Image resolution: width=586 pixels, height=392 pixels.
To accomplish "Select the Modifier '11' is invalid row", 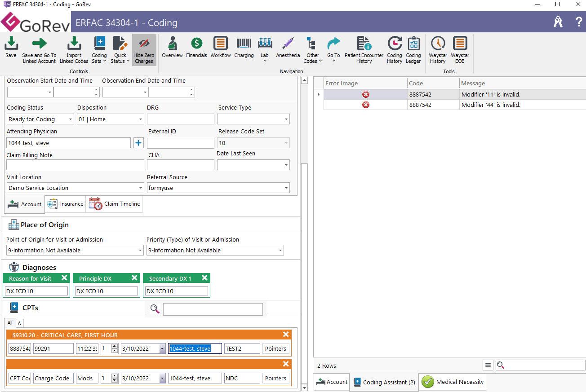I will coord(449,95).
